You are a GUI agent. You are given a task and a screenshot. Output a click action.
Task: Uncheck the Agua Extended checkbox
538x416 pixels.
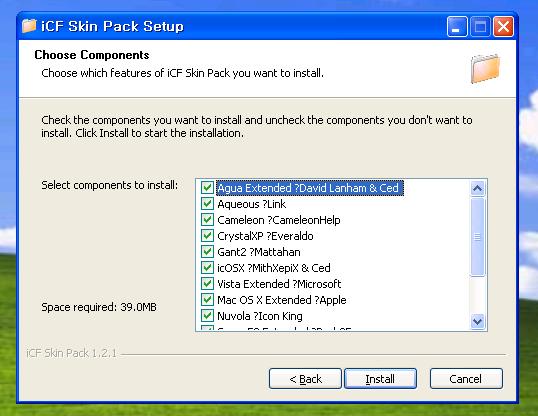(207, 188)
